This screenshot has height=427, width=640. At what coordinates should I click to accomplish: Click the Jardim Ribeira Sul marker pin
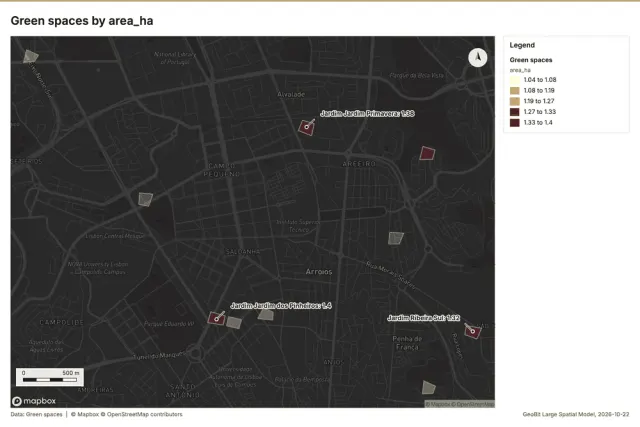click(x=473, y=331)
